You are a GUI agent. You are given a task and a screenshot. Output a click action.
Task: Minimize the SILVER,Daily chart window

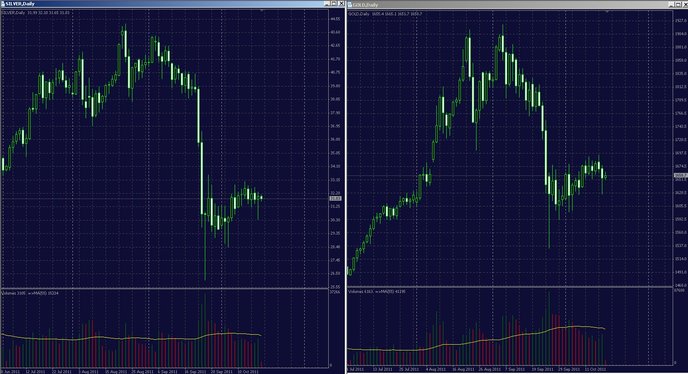click(327, 4)
